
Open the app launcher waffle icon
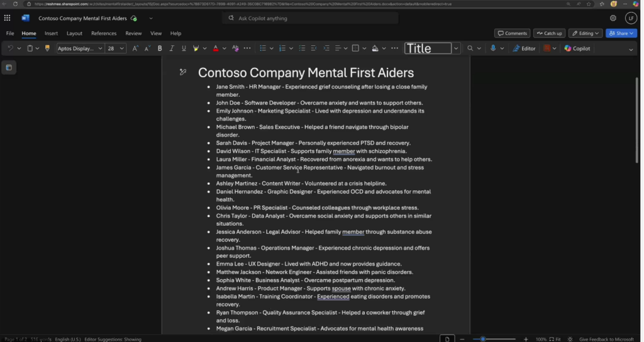[x=7, y=18]
